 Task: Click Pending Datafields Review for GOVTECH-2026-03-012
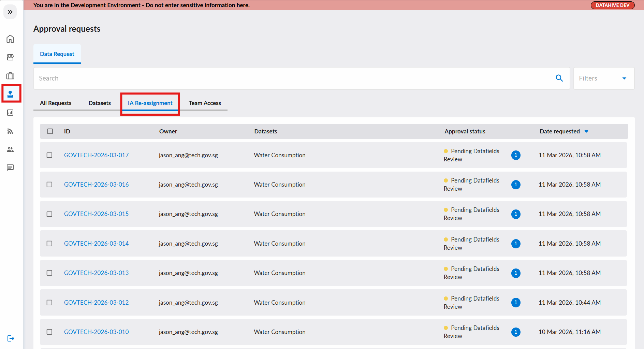pos(471,303)
